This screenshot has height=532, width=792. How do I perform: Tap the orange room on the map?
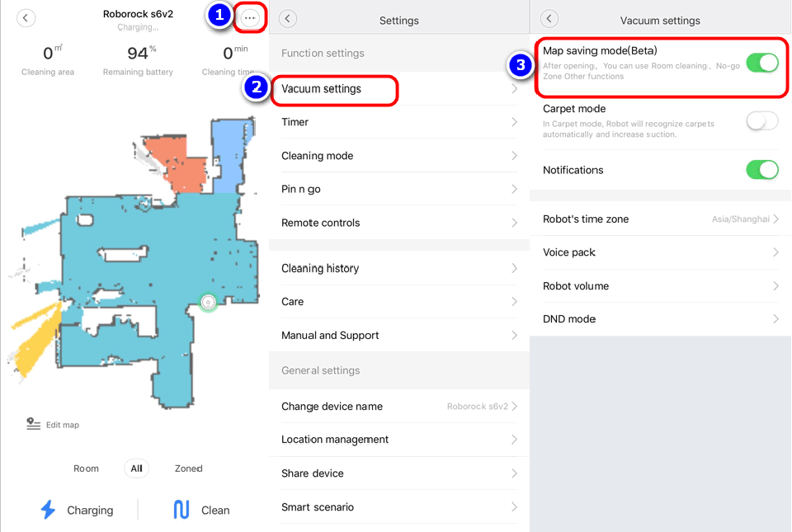[x=180, y=162]
